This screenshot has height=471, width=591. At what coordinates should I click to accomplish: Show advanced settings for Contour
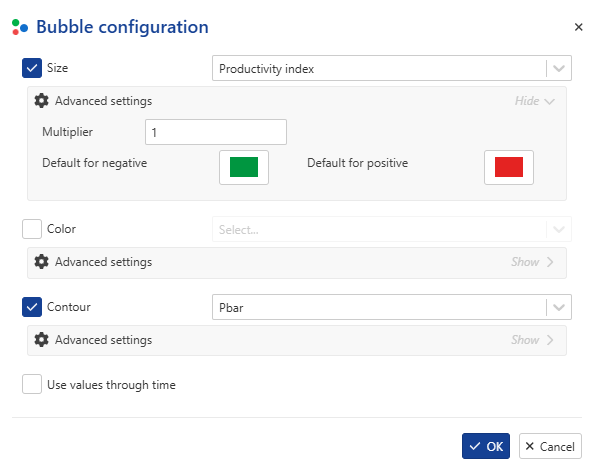[x=532, y=340]
